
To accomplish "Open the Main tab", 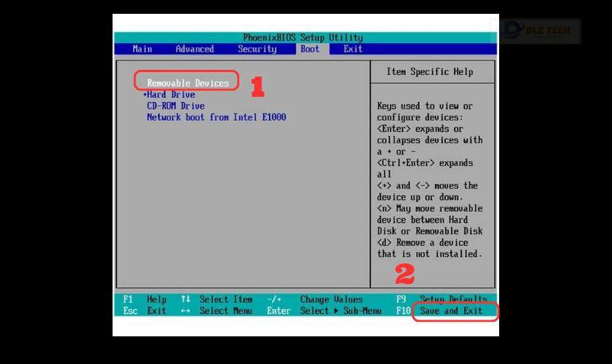I will pos(142,49).
